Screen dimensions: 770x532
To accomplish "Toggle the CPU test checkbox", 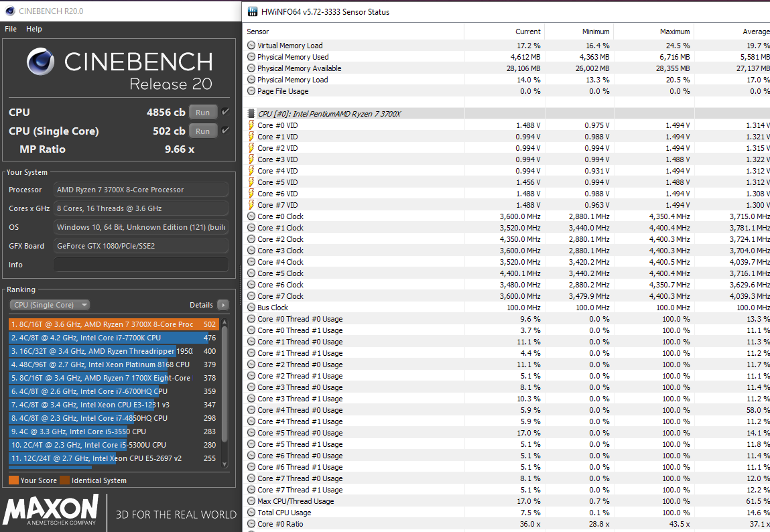I will point(225,112).
